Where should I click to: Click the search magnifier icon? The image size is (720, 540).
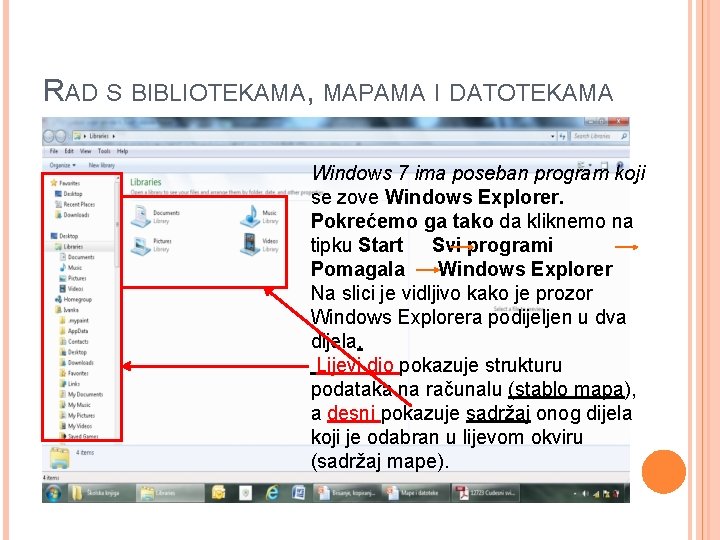(x=624, y=136)
